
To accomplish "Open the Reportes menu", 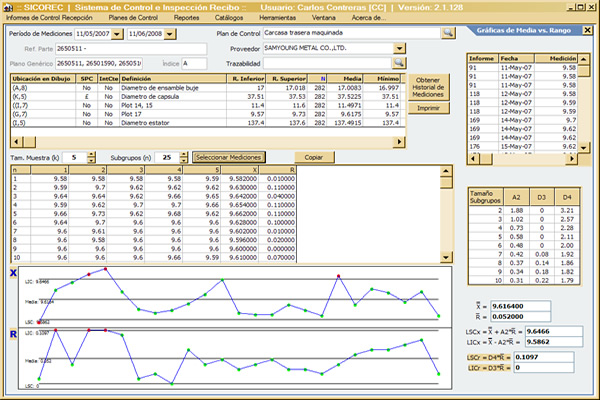I will (x=189, y=18).
